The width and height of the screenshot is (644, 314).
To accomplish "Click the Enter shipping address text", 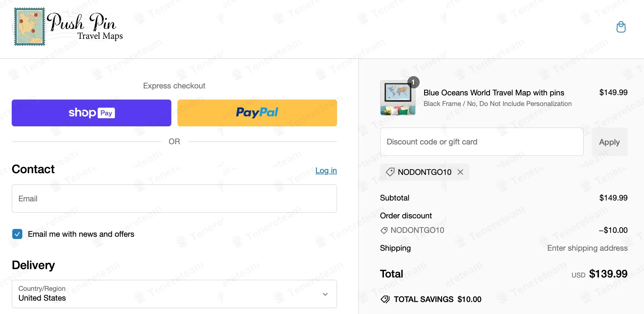I will [x=587, y=248].
